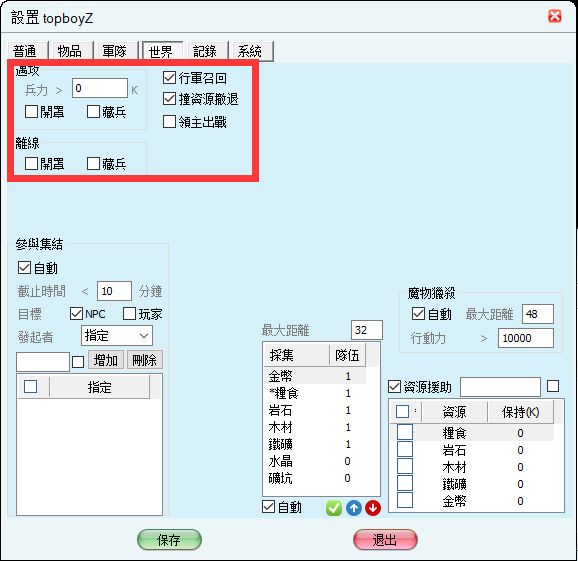Enable the 領主出戰 checkbox
This screenshot has height=561, width=578.
[169, 122]
